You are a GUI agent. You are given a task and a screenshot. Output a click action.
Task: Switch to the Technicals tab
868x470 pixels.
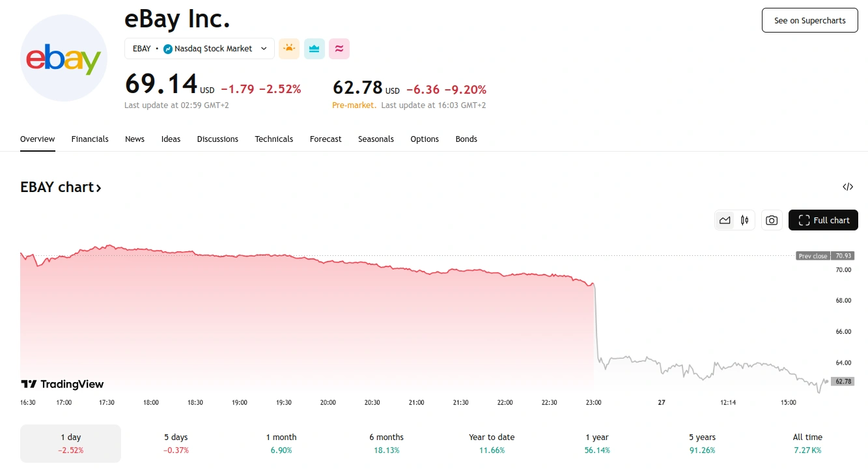coord(273,139)
